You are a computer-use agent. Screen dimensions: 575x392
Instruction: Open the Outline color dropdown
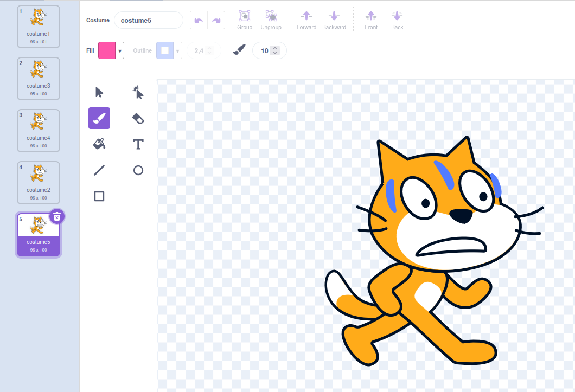click(x=177, y=50)
